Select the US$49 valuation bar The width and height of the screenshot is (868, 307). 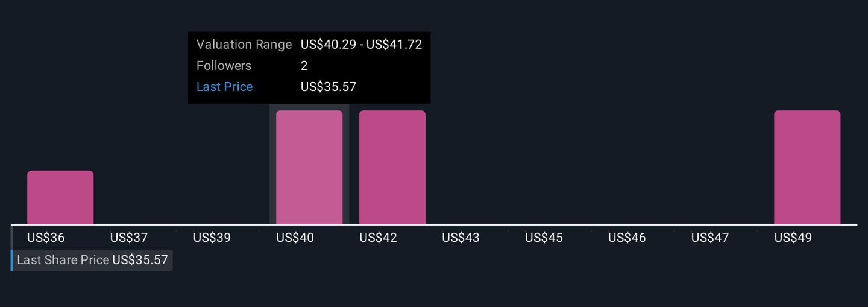[807, 168]
